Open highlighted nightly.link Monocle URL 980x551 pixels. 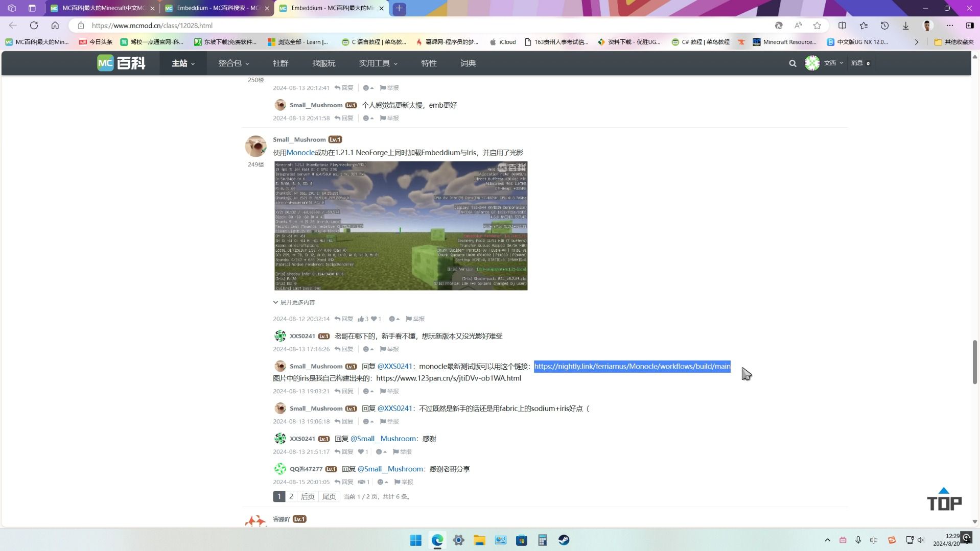point(632,366)
